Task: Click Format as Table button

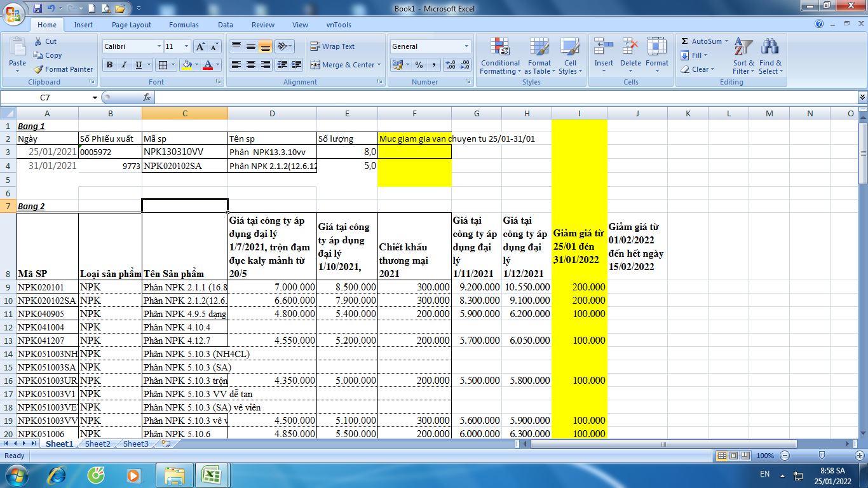Action: (x=539, y=48)
